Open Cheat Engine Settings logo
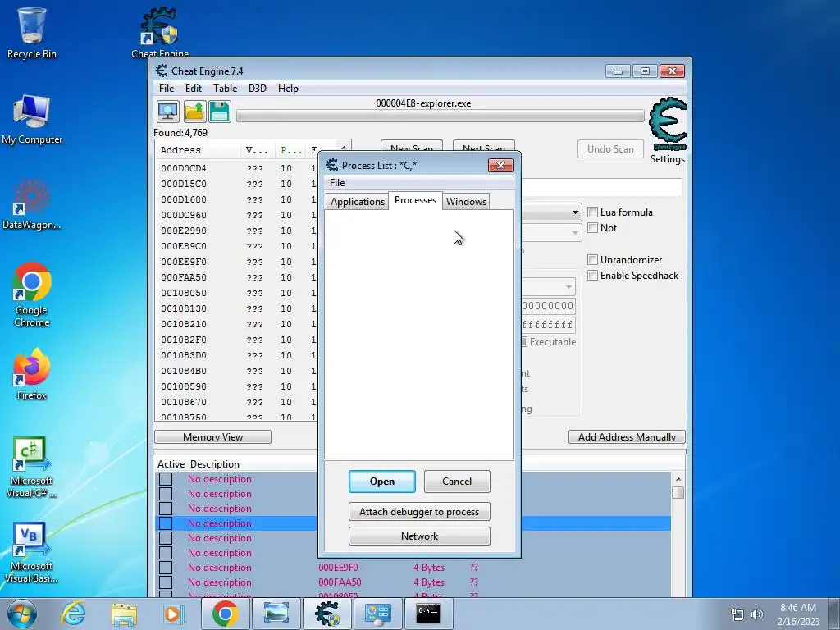The image size is (840, 630). (x=668, y=125)
